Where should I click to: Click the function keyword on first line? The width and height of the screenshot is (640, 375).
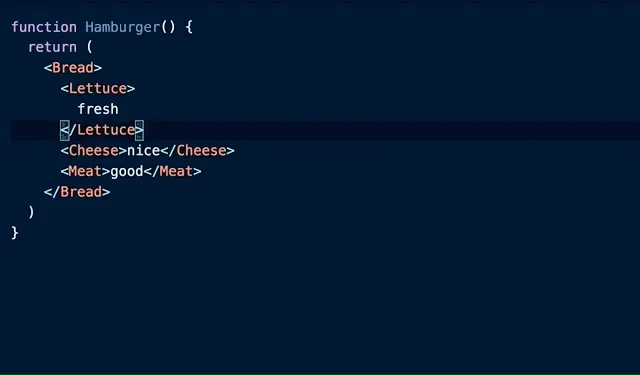[44, 27]
